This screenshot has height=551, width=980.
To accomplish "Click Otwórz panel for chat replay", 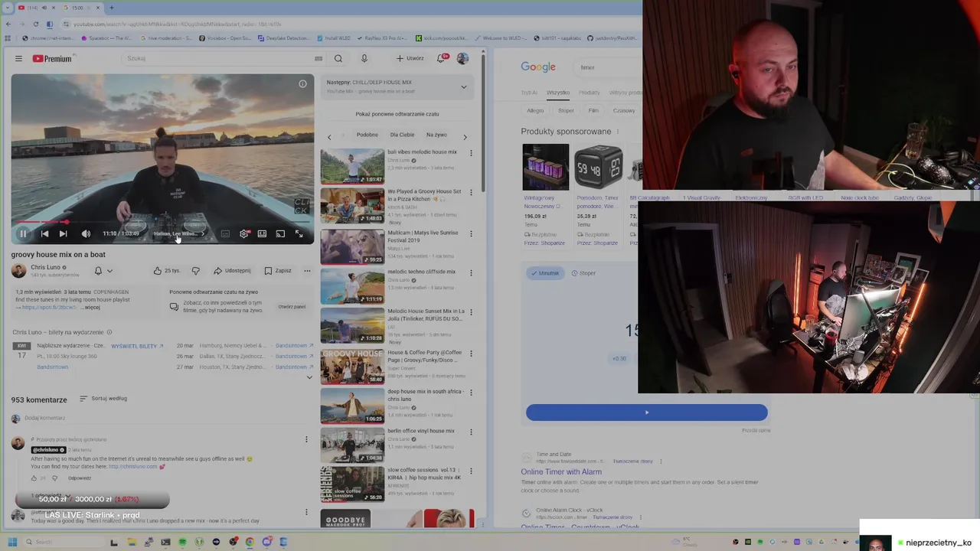I will [x=292, y=306].
